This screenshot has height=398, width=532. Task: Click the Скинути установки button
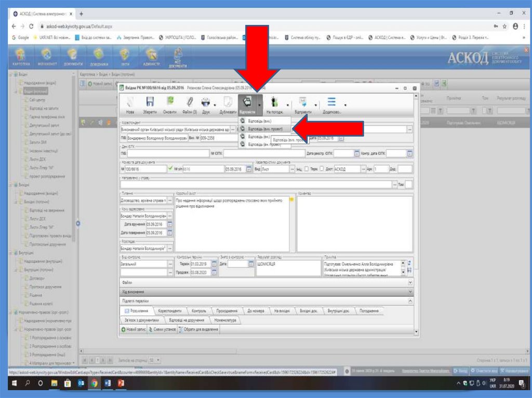[x=162, y=329]
